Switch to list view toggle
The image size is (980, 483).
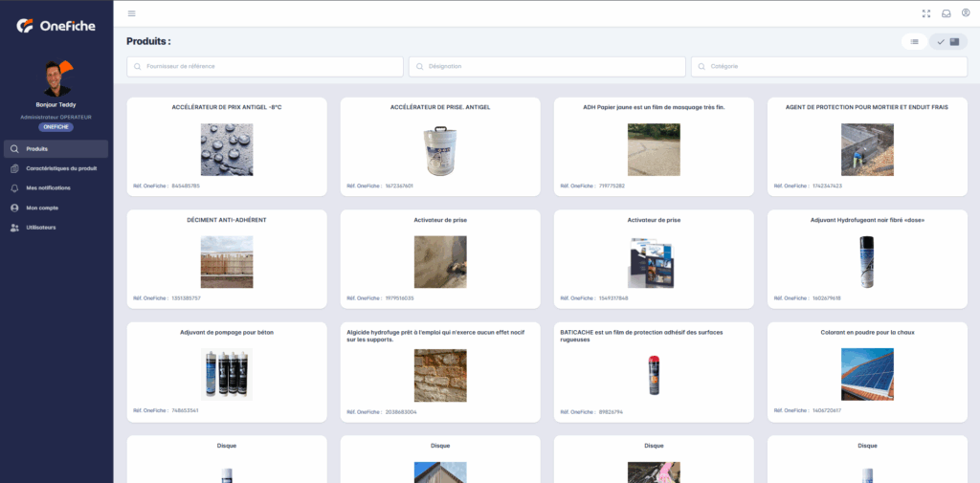(914, 42)
